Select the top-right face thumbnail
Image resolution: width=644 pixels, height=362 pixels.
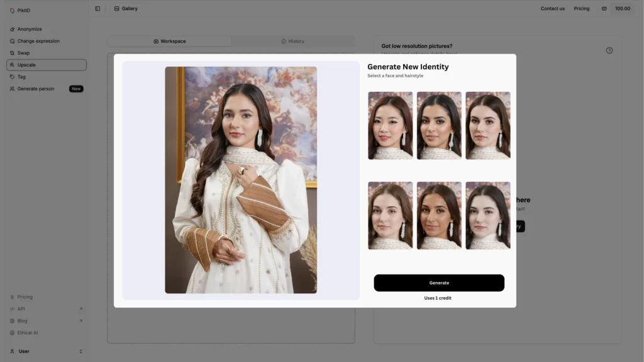pos(487,125)
